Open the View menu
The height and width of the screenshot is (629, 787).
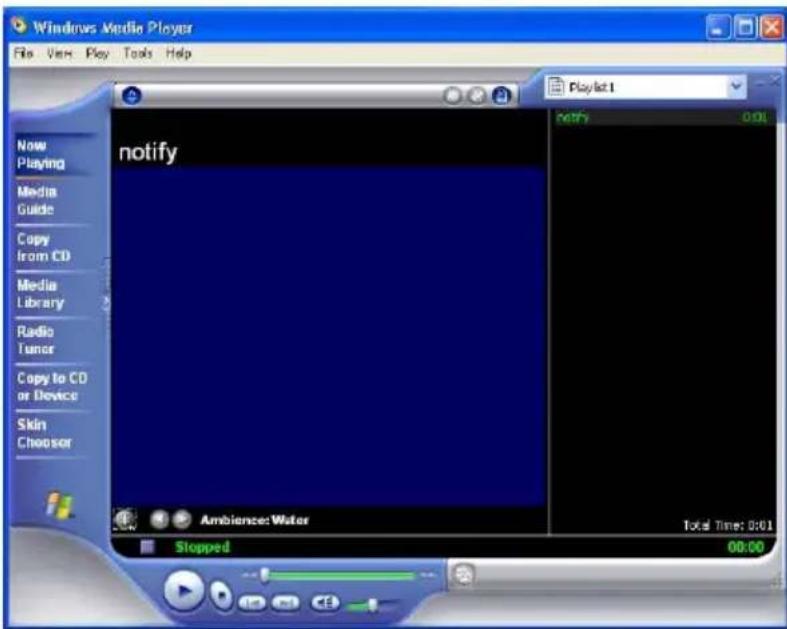pos(59,53)
